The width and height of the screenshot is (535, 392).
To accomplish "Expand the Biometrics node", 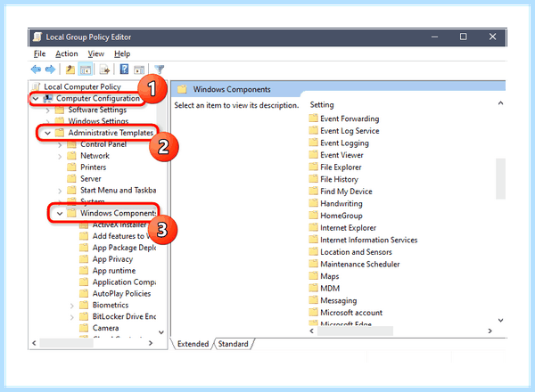I will 72,306.
